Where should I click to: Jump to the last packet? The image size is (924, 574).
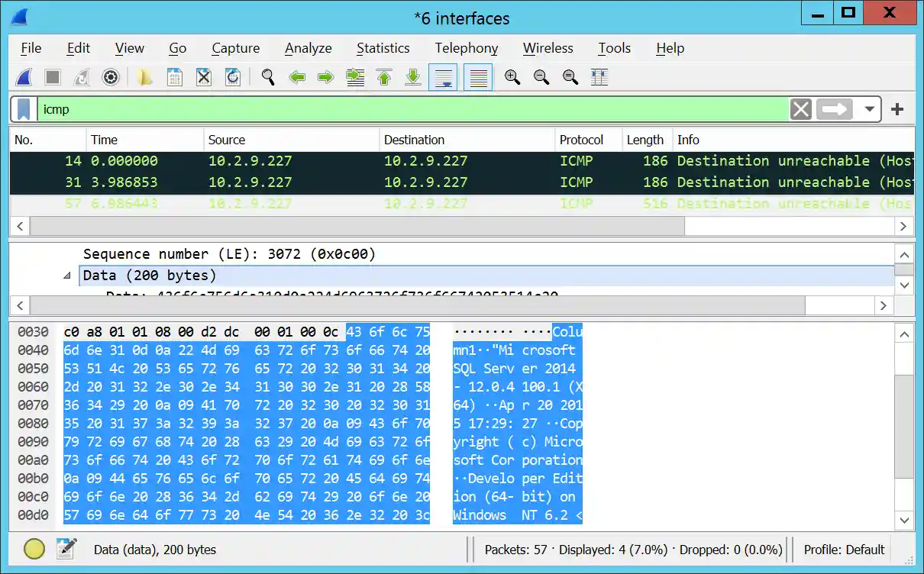413,77
